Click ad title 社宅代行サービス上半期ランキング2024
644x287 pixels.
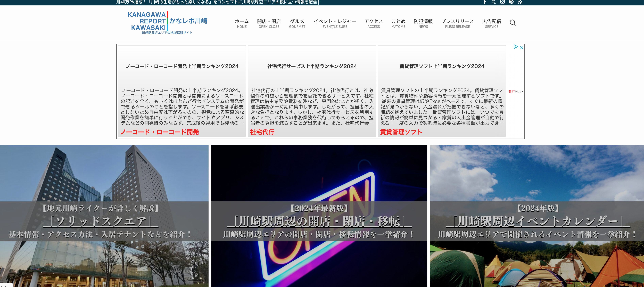pyautogui.click(x=312, y=66)
